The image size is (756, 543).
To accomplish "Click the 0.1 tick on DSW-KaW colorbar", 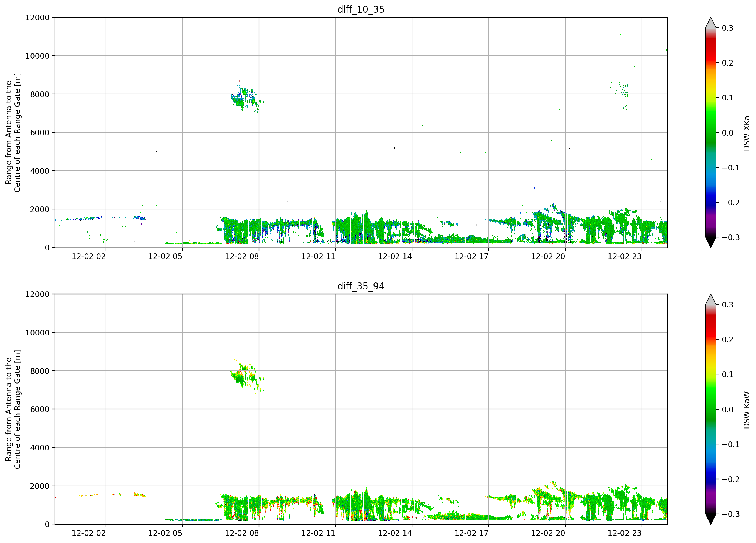I will click(728, 374).
